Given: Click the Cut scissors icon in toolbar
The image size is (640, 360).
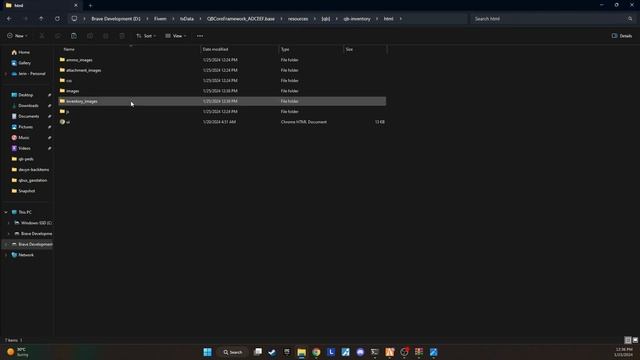Looking at the screenshot, I should tap(42, 36).
